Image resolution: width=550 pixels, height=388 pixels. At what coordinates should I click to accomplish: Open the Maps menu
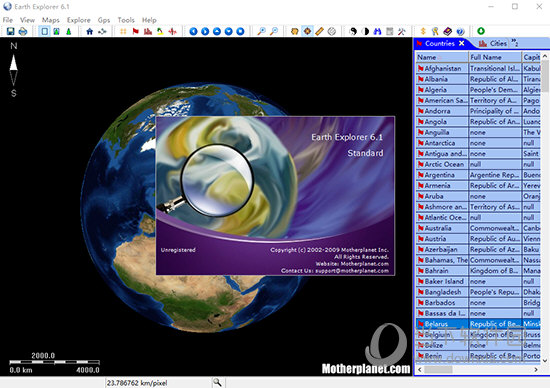51,20
